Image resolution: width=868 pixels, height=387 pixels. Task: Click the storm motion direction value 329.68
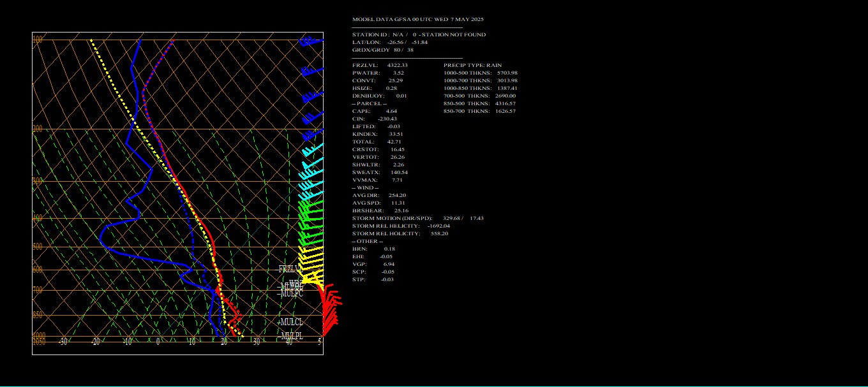(x=452, y=218)
